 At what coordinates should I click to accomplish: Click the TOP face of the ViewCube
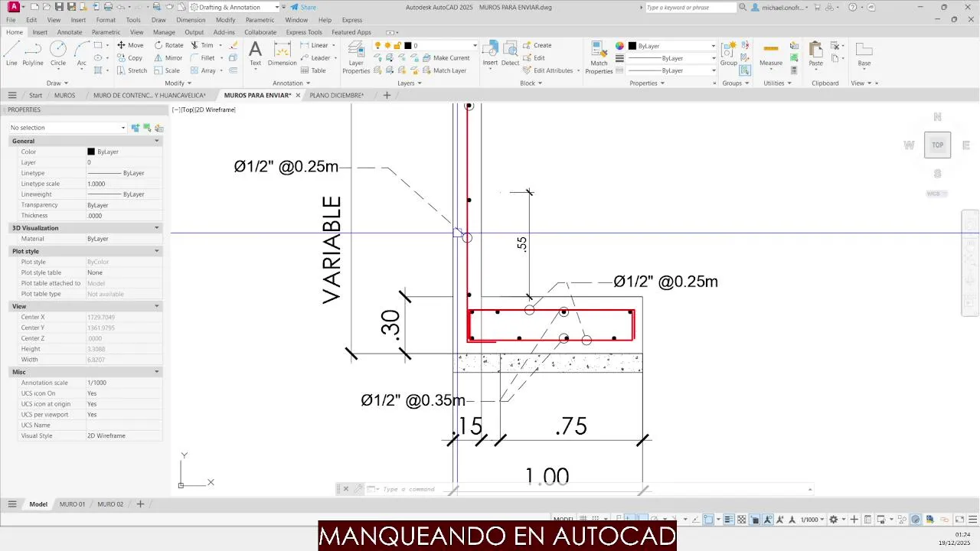coord(937,145)
